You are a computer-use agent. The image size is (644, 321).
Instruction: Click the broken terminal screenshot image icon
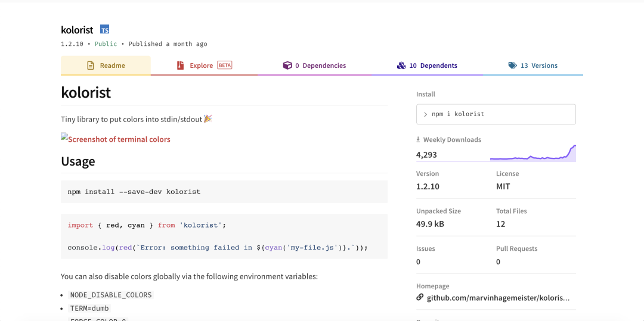coord(64,136)
